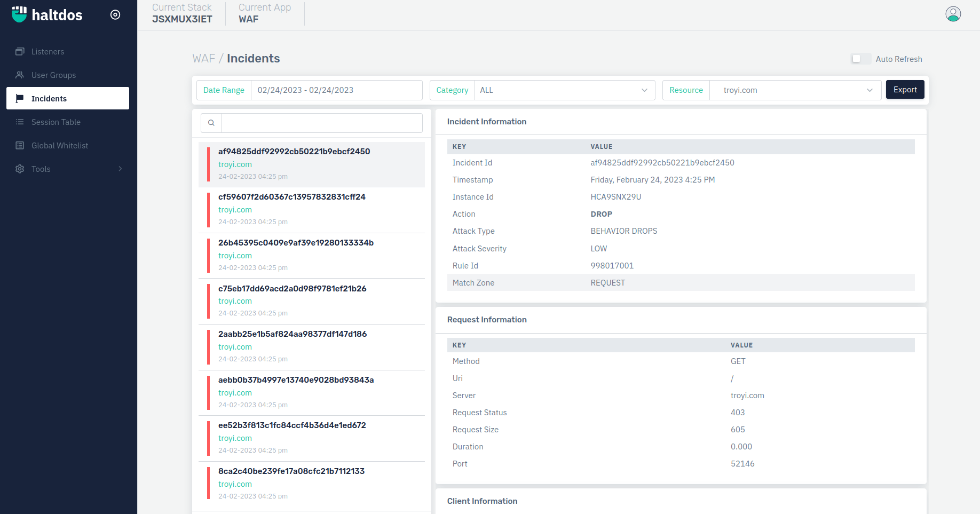This screenshot has width=980, height=514.
Task: Open Global Whitelist in the sidebar
Action: (x=68, y=146)
